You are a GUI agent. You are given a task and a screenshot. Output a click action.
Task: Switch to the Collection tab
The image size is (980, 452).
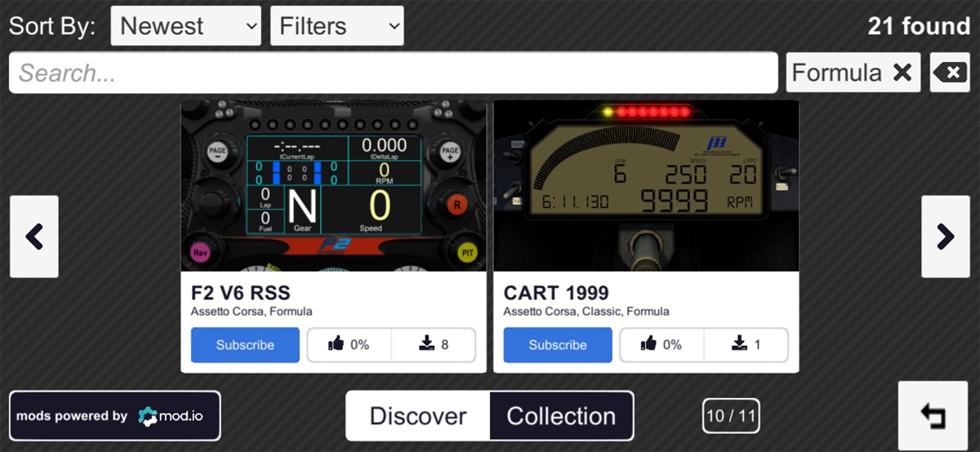(561, 416)
